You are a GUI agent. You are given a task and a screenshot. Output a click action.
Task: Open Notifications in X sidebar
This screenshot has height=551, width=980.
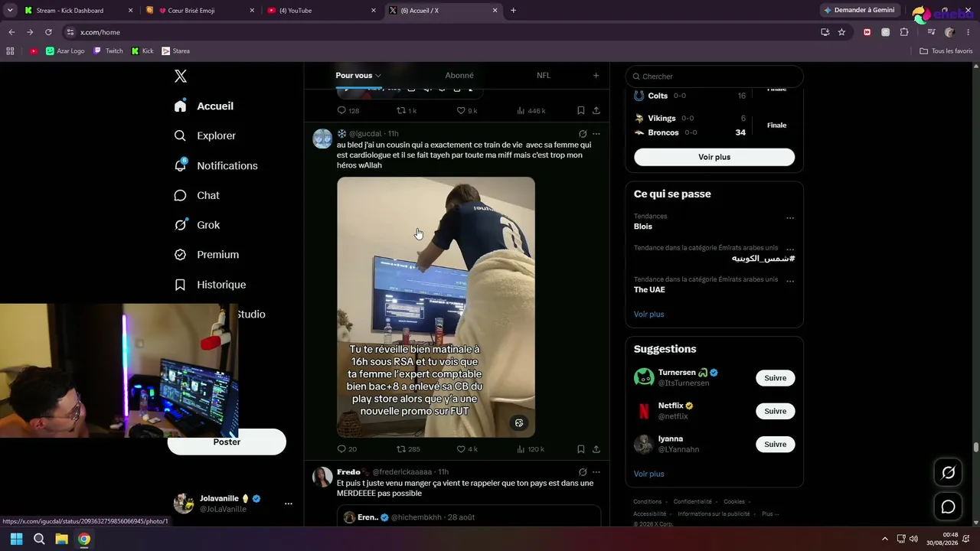[215, 165]
